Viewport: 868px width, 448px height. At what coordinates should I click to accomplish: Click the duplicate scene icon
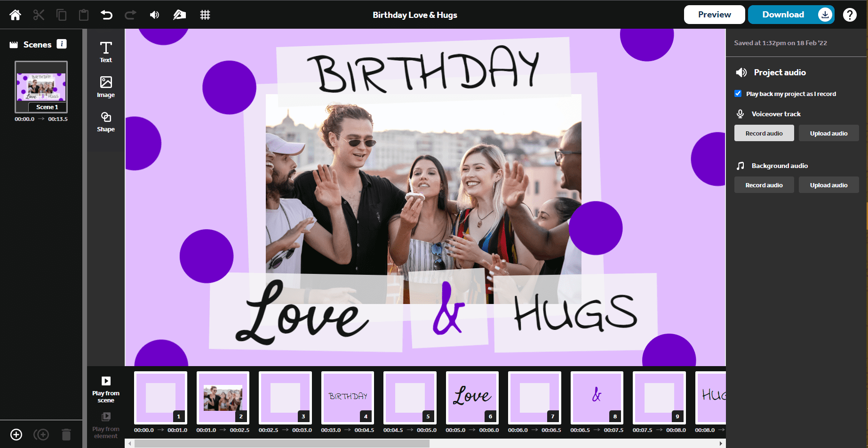tap(41, 434)
